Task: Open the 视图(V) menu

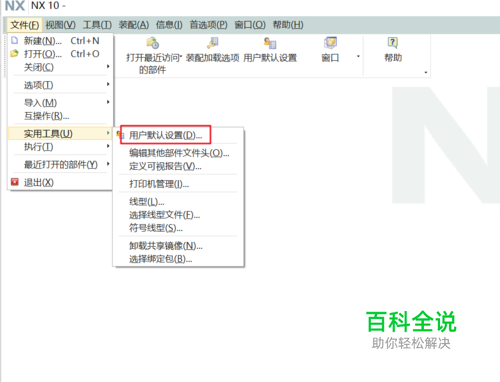Action: (60, 25)
